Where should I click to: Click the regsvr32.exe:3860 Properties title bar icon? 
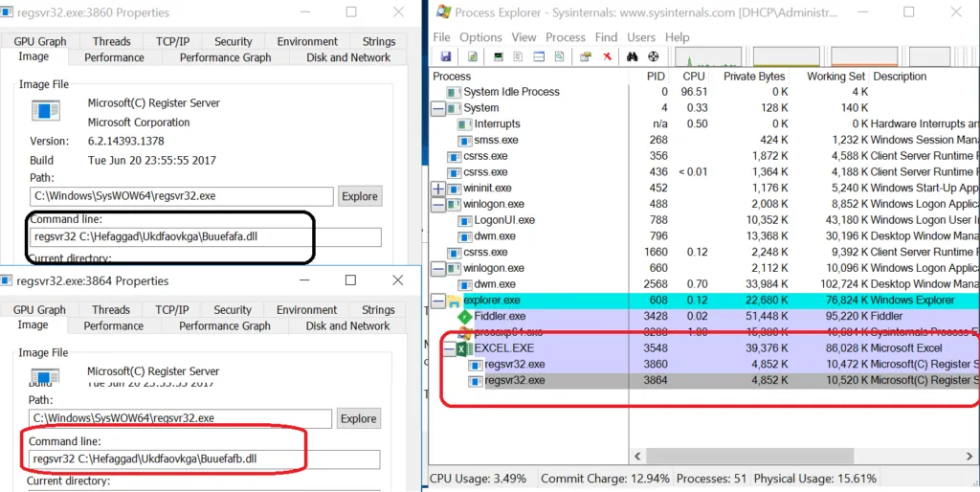(8, 11)
